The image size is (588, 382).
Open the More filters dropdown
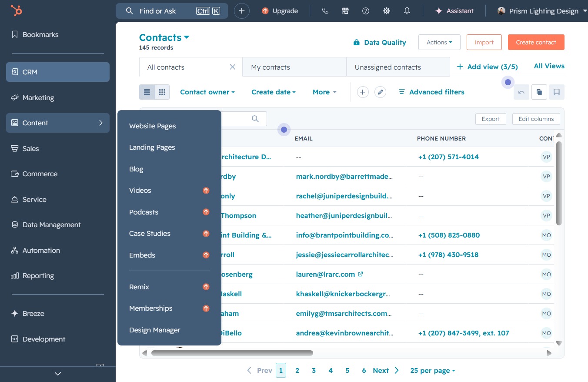pos(325,92)
